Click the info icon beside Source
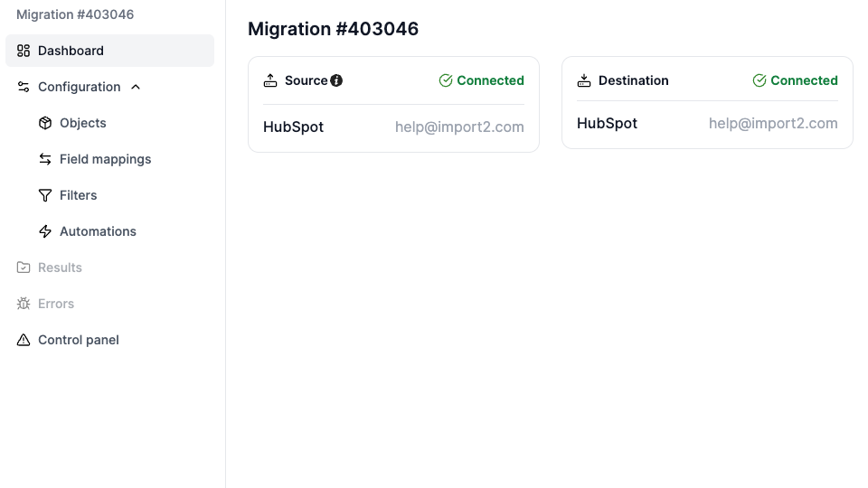 336,80
